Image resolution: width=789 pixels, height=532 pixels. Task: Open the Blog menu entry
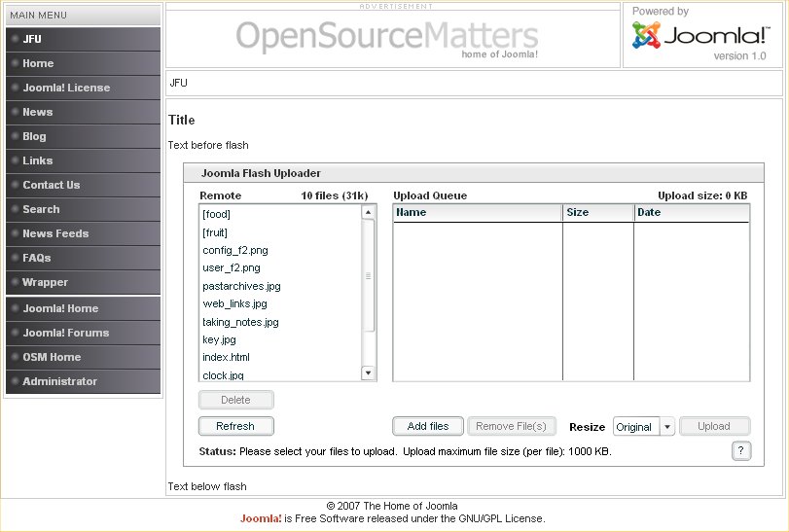tap(83, 136)
